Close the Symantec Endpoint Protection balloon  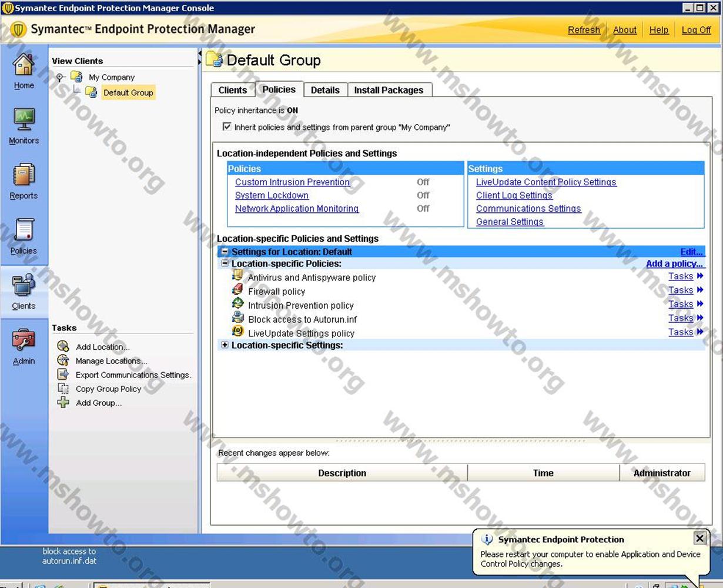pos(699,538)
